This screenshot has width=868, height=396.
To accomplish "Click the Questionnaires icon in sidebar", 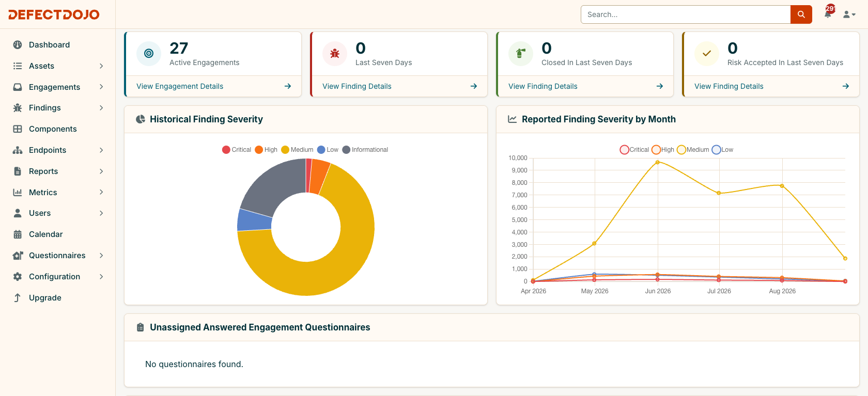I will point(18,256).
